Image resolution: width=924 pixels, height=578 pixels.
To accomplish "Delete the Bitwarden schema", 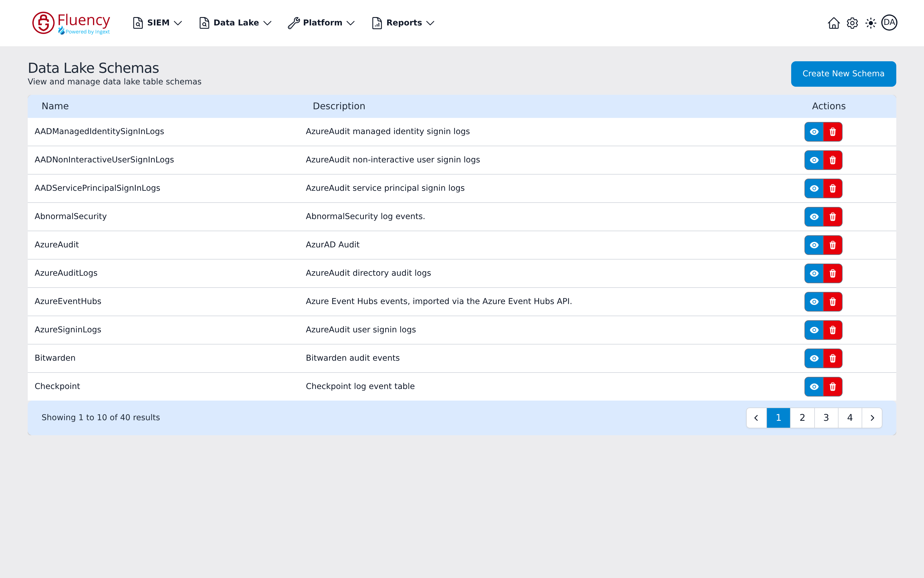I will pos(833,358).
